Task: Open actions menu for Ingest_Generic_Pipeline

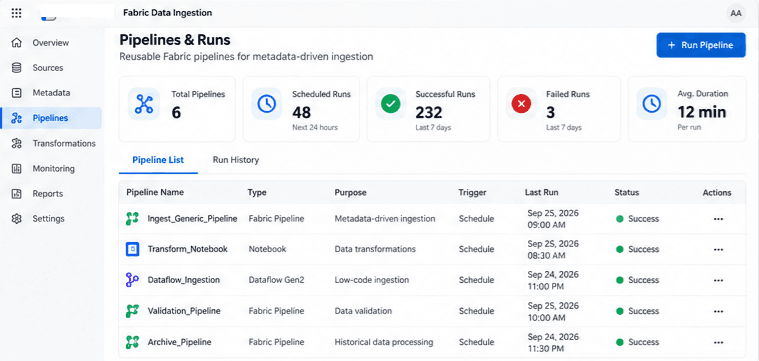Action: 718,219
